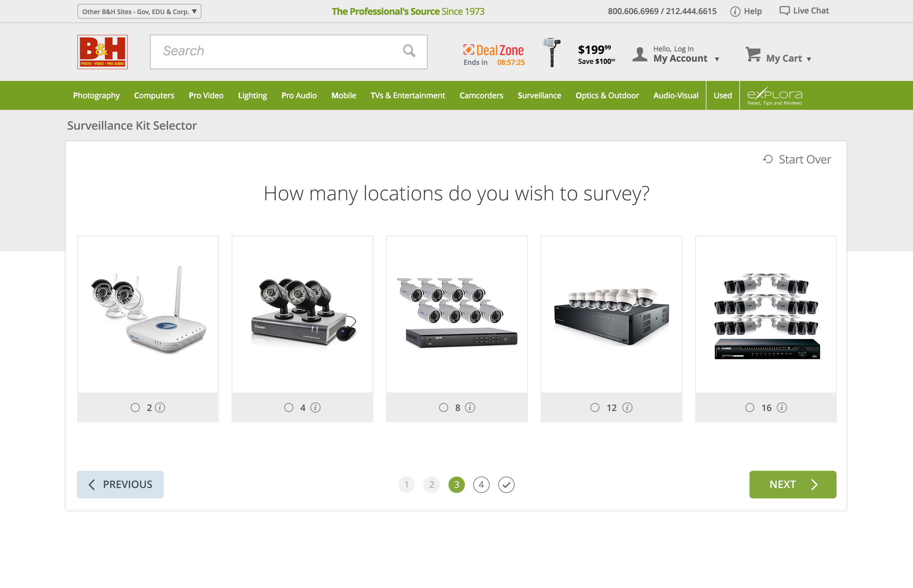Show info for the 4 locations option

click(x=315, y=408)
